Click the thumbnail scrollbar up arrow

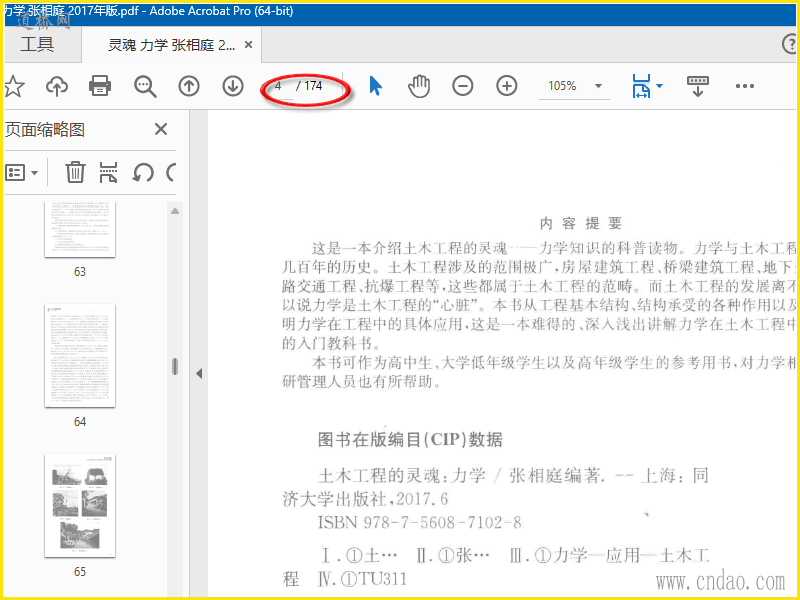[x=175, y=211]
